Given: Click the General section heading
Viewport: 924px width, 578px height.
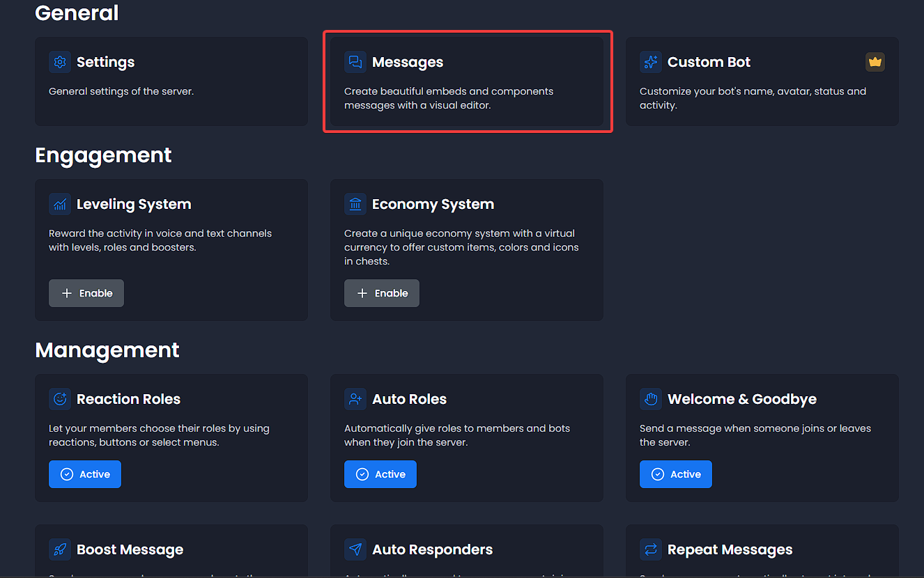Looking at the screenshot, I should coord(77,13).
